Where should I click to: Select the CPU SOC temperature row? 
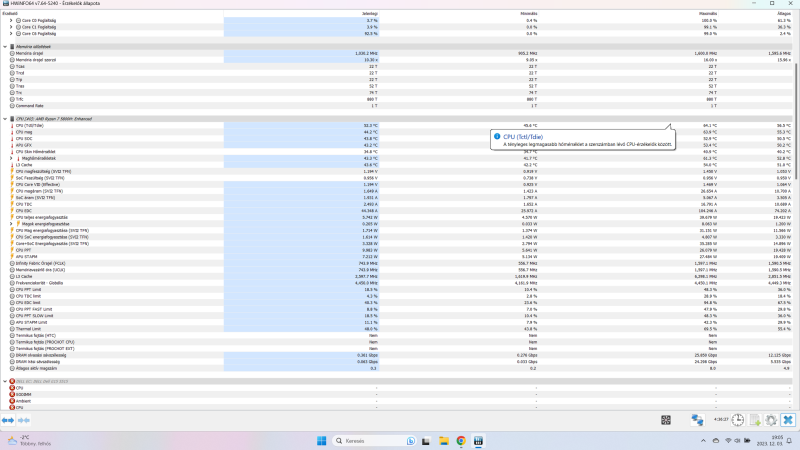(x=397, y=139)
